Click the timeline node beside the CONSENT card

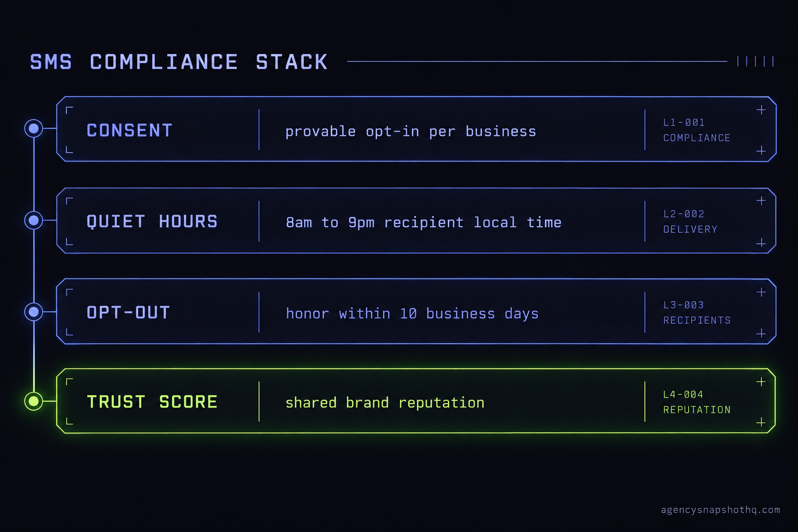pos(34,128)
